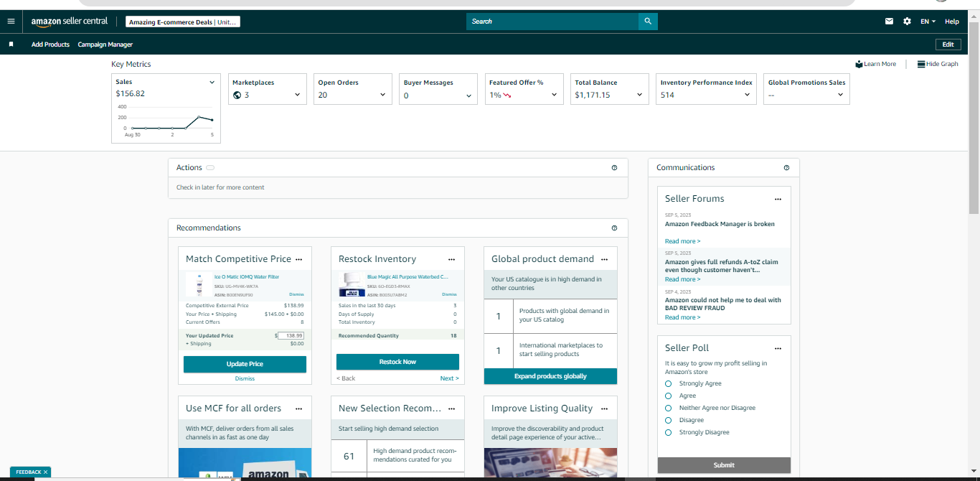Viewport: 980px width, 481px height.
Task: Expand the Featured Offer % dropdown
Action: point(554,95)
